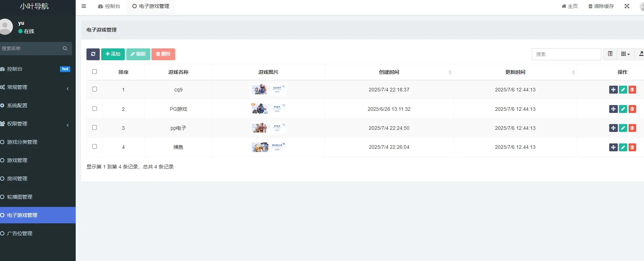Image resolution: width=644 pixels, height=261 pixels.
Task: Click the 搜索 table search field
Action: click(x=566, y=54)
